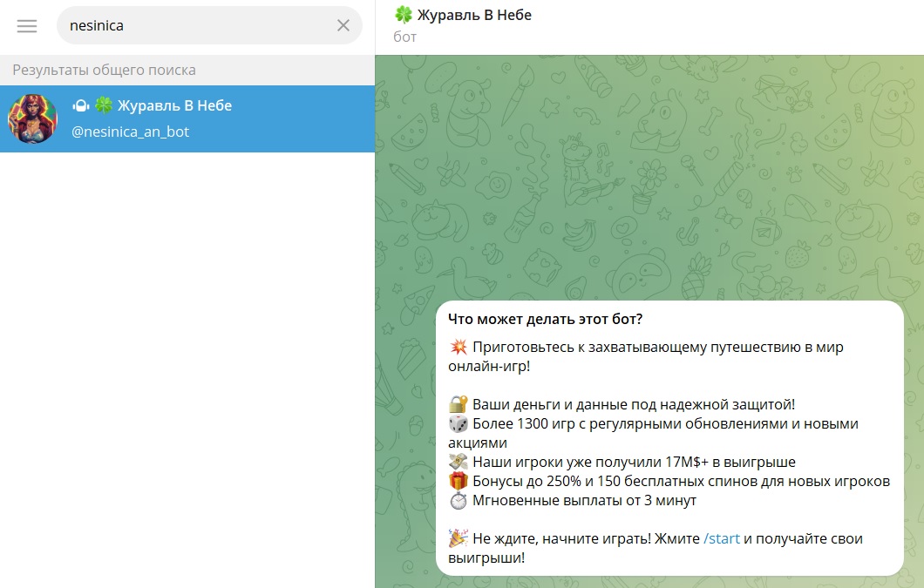Click the gift box emoji beside Бонусы
Viewport: 924px width, 588px height.
(x=458, y=481)
